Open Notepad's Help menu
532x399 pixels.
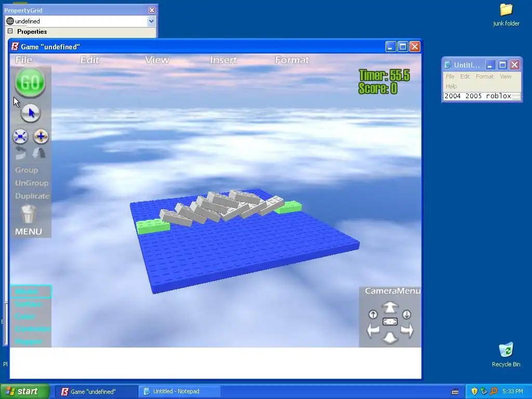click(x=451, y=86)
